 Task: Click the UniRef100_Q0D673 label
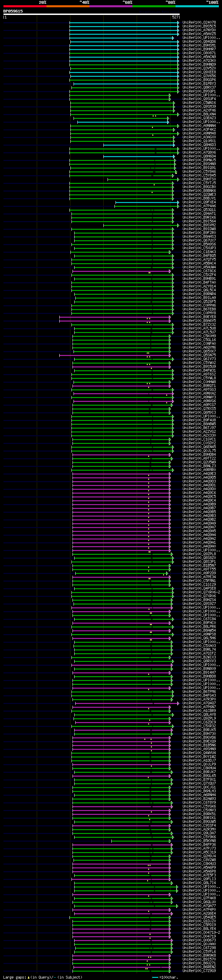(x=199, y=940)
